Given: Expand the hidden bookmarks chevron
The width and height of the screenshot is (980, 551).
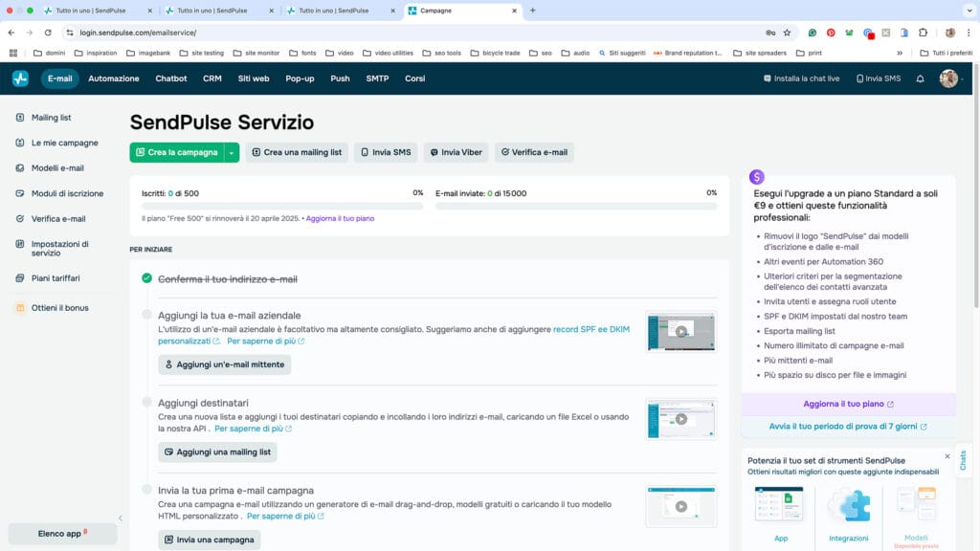Looking at the screenshot, I should click(x=899, y=53).
